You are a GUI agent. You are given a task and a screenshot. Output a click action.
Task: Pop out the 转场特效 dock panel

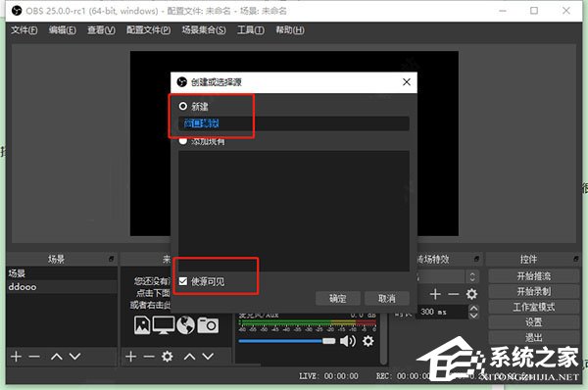point(476,259)
